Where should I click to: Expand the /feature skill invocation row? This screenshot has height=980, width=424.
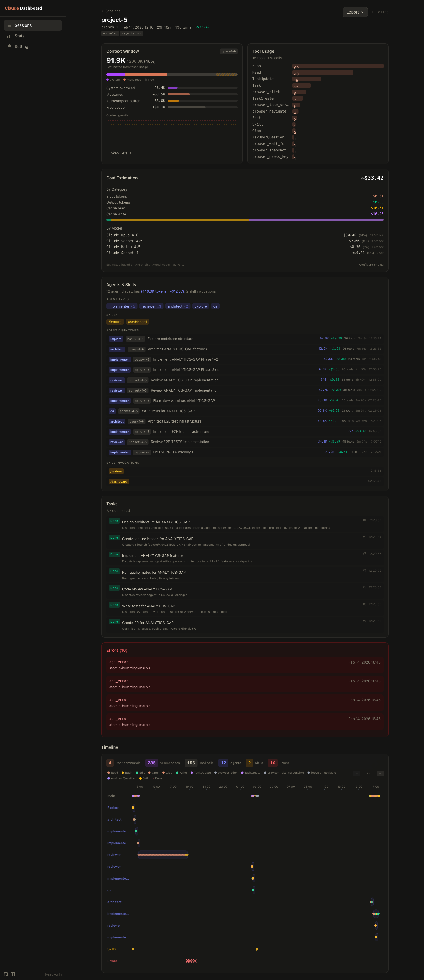pos(244,471)
